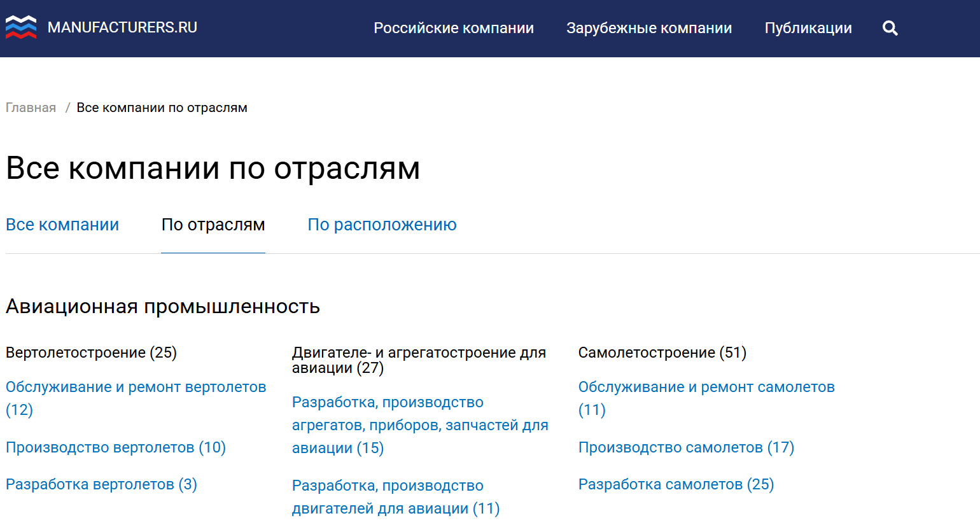Open Обслуживание и ремонт самолетов link
The image size is (980, 525).
point(706,387)
